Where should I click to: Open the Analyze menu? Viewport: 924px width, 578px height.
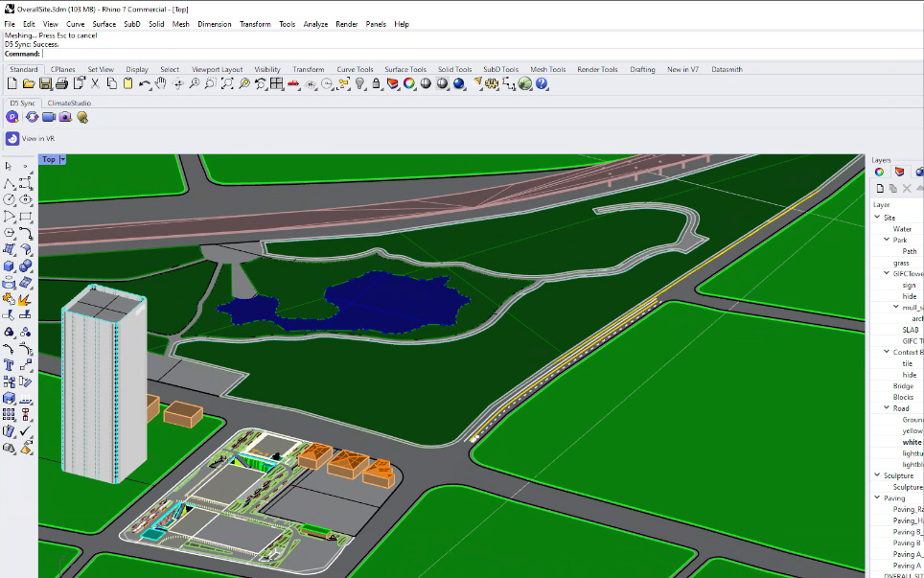click(315, 24)
